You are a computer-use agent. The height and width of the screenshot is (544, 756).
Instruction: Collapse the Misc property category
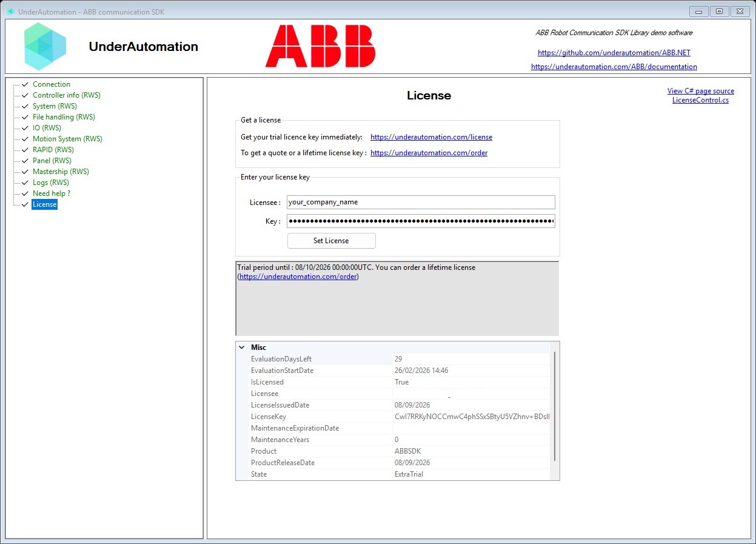(242, 348)
